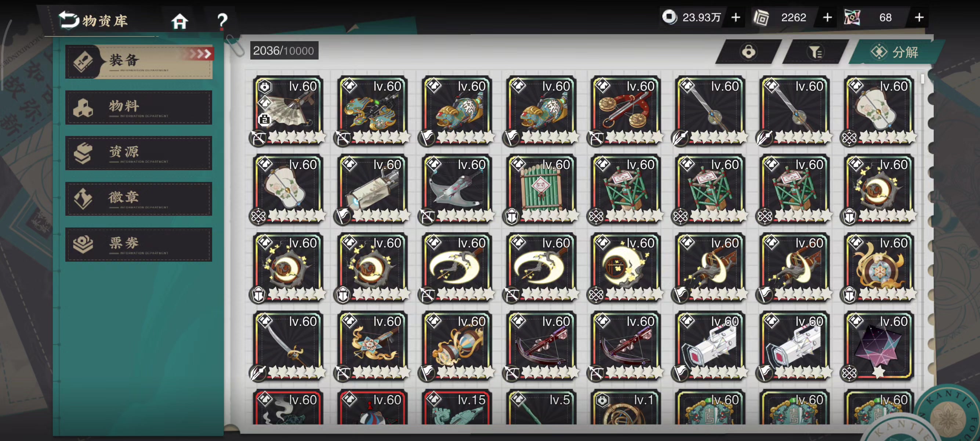980x441 pixels.
Task: Click the inventory list scrollbar
Action: [x=922, y=79]
